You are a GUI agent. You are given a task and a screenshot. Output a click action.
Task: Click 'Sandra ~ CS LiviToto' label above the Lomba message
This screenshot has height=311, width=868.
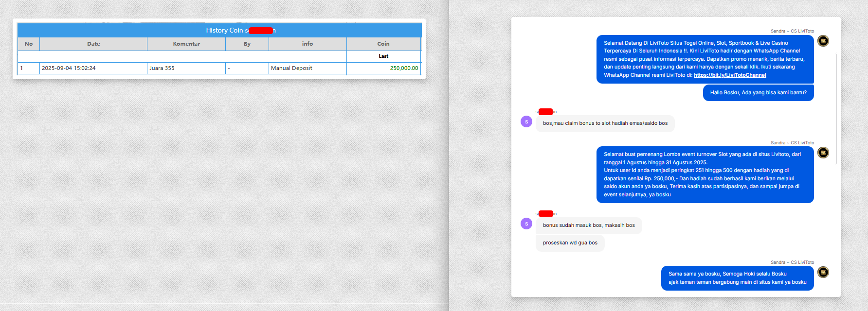792,143
